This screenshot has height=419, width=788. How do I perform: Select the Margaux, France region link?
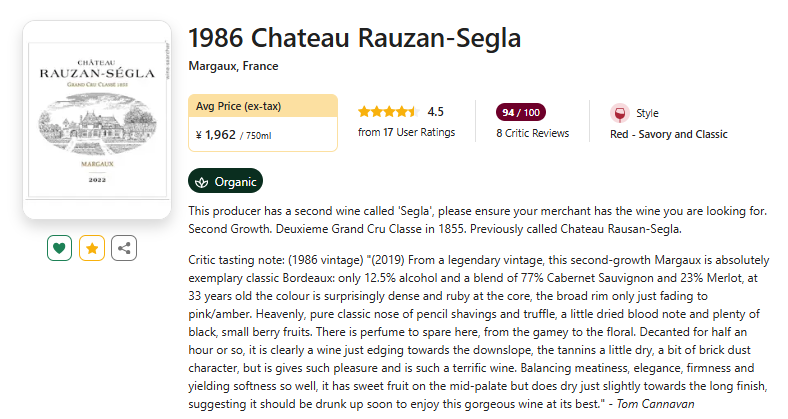tap(233, 66)
